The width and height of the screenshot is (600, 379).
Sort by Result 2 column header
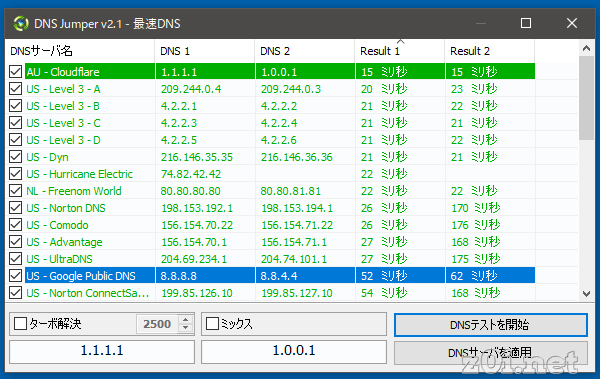(490, 51)
